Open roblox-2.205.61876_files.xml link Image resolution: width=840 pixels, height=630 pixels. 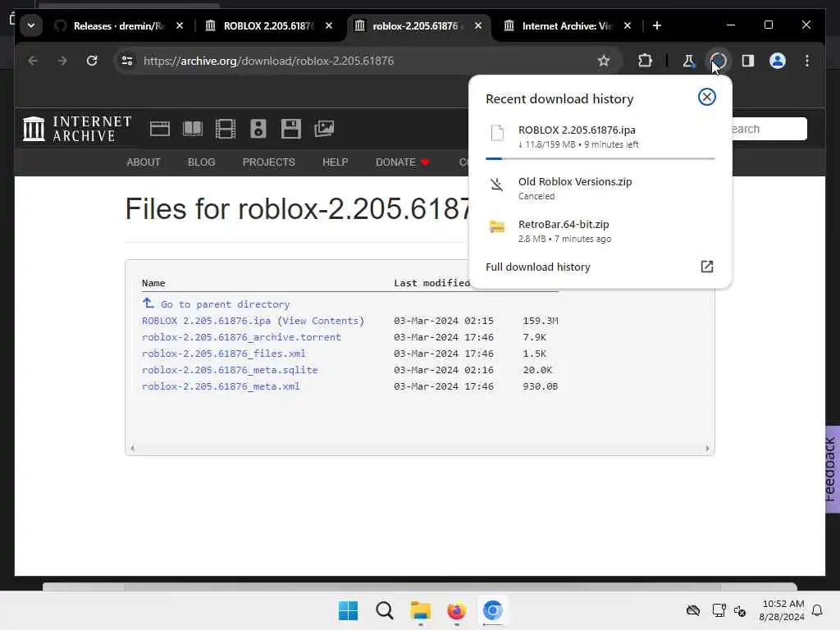pos(223,354)
